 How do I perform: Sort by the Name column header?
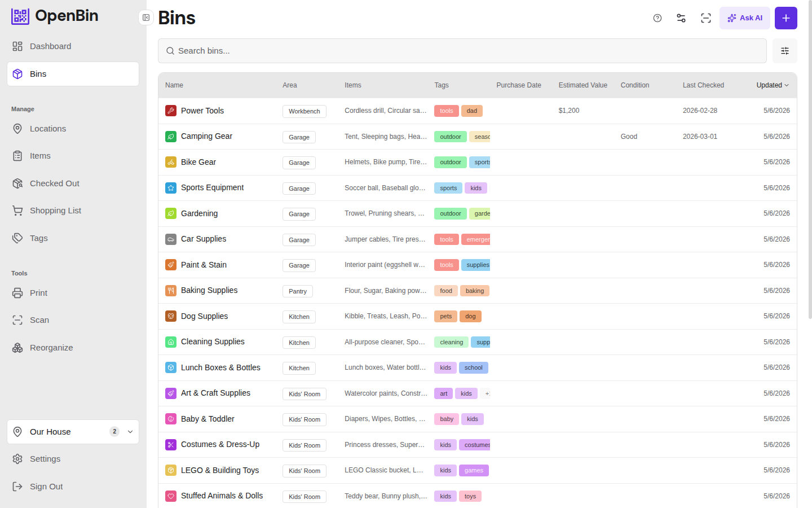point(174,85)
